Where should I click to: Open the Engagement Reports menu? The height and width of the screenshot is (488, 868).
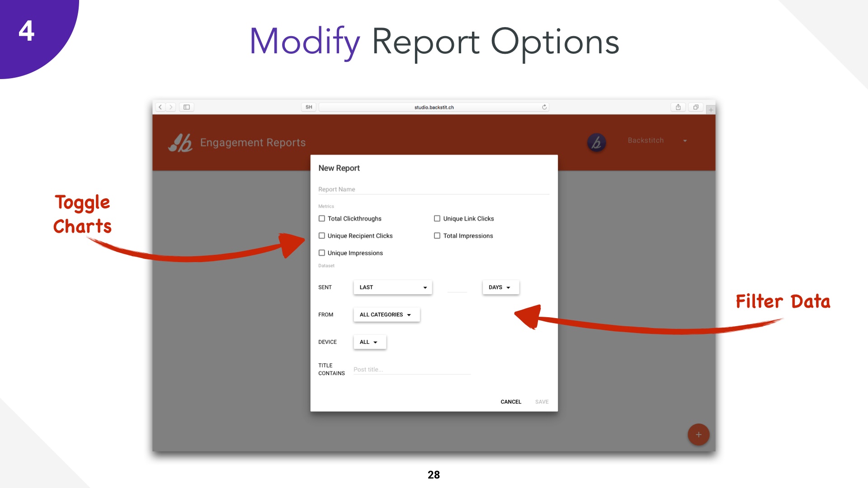[x=252, y=142]
